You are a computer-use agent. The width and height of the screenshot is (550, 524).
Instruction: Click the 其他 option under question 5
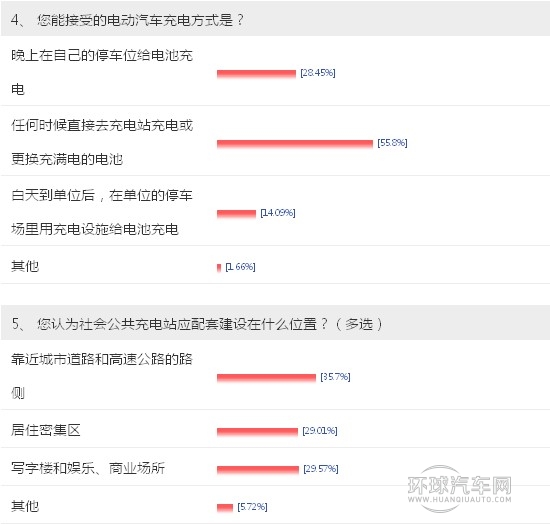click(25, 506)
